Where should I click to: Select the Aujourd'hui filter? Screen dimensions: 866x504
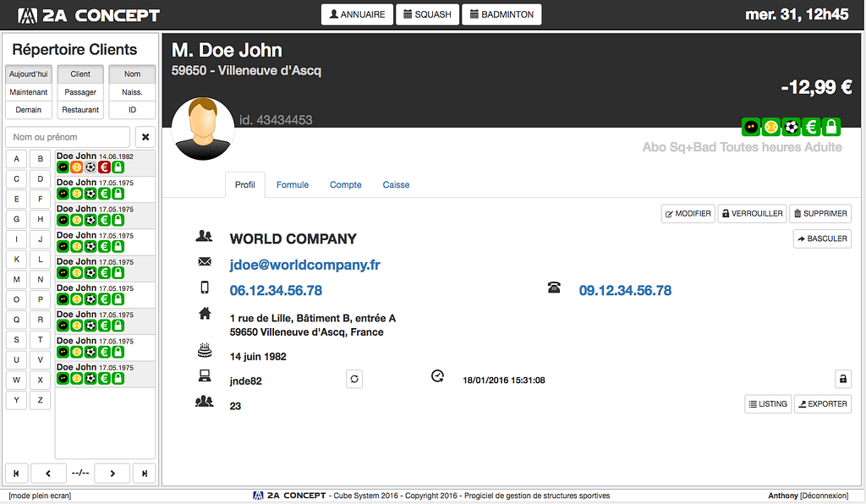pos(29,74)
